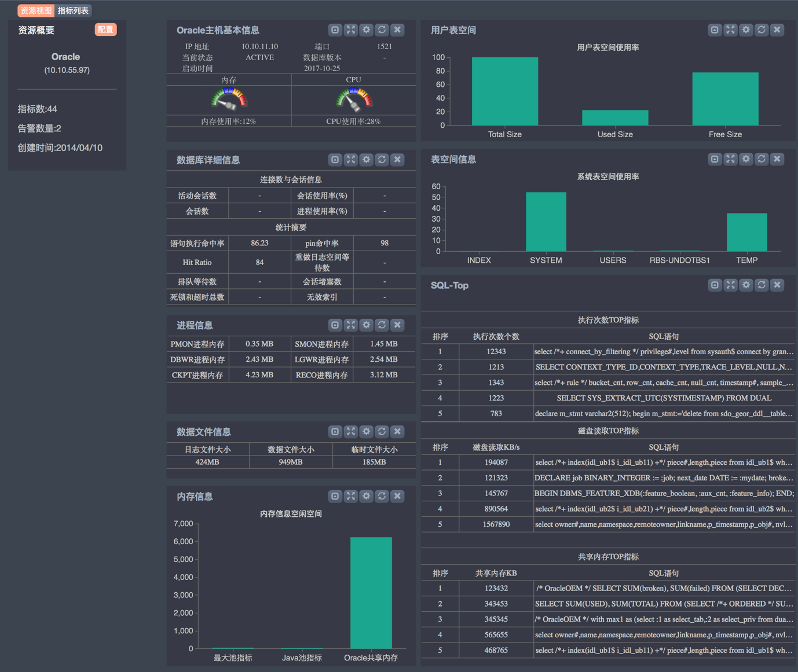
Task: Refresh the Oracle主机基本信息 panel
Action: coord(382,30)
